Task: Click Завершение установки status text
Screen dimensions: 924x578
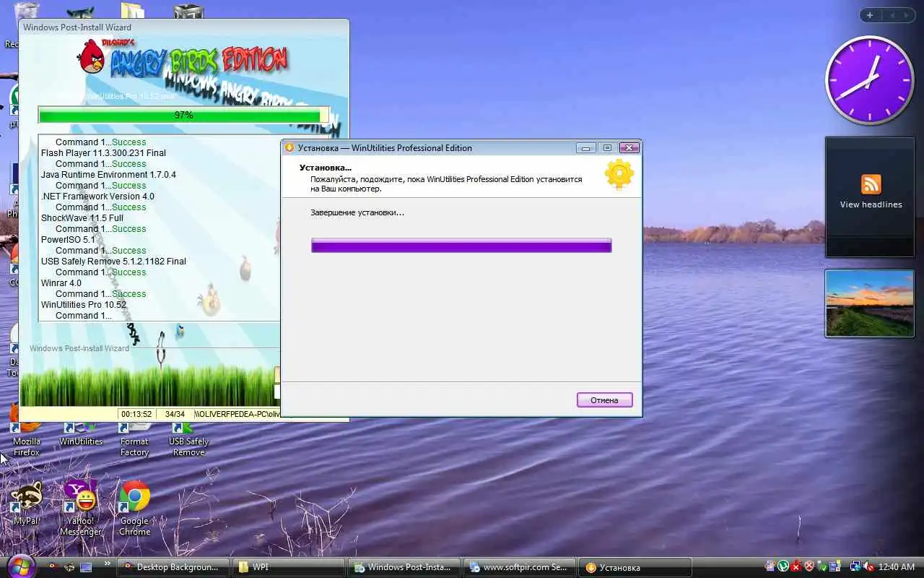Action: (x=357, y=213)
